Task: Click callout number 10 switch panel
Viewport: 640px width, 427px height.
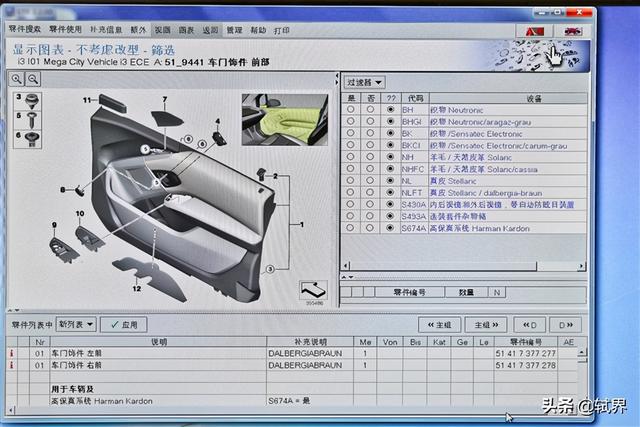Action: [x=80, y=214]
